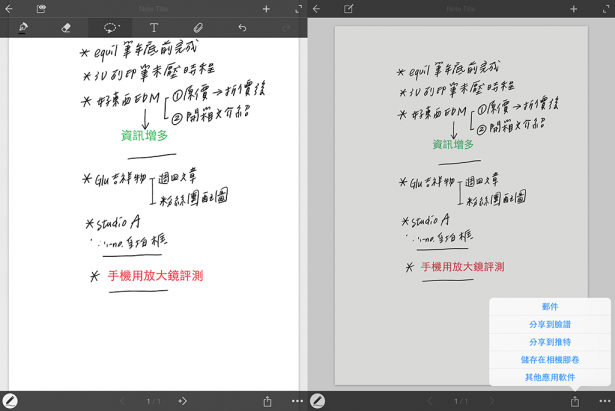Open more options in left panel
The width and height of the screenshot is (615, 411).
(297, 401)
